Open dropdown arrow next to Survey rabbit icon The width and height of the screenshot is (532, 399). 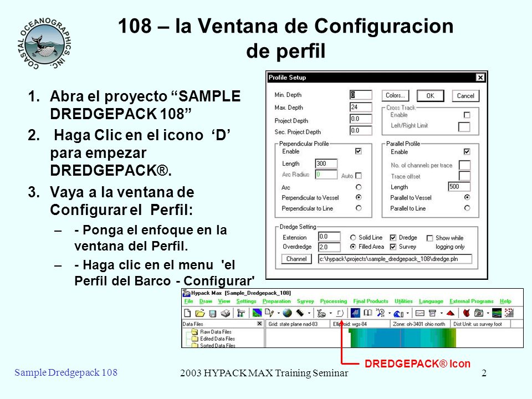(x=330, y=313)
